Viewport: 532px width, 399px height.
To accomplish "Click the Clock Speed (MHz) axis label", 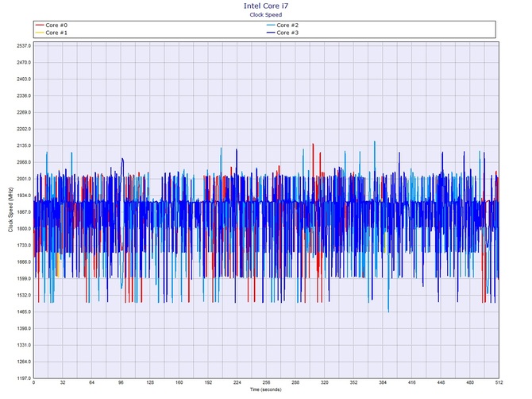I will click(11, 210).
